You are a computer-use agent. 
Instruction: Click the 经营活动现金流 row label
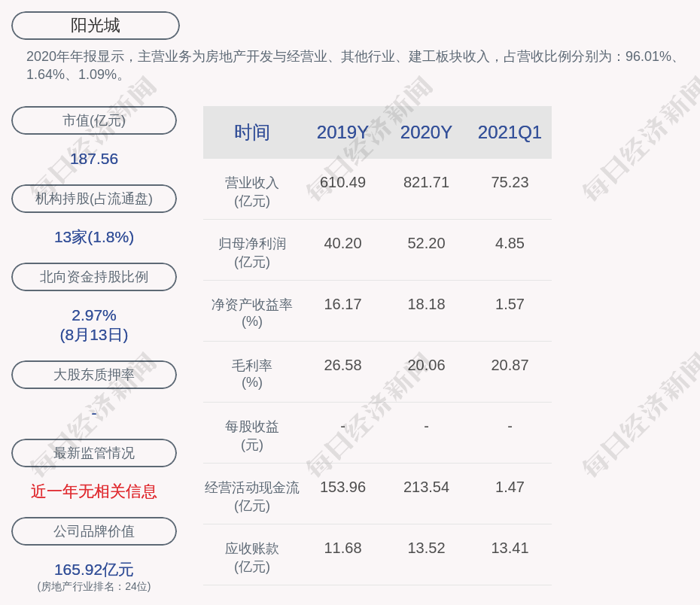tap(252, 496)
